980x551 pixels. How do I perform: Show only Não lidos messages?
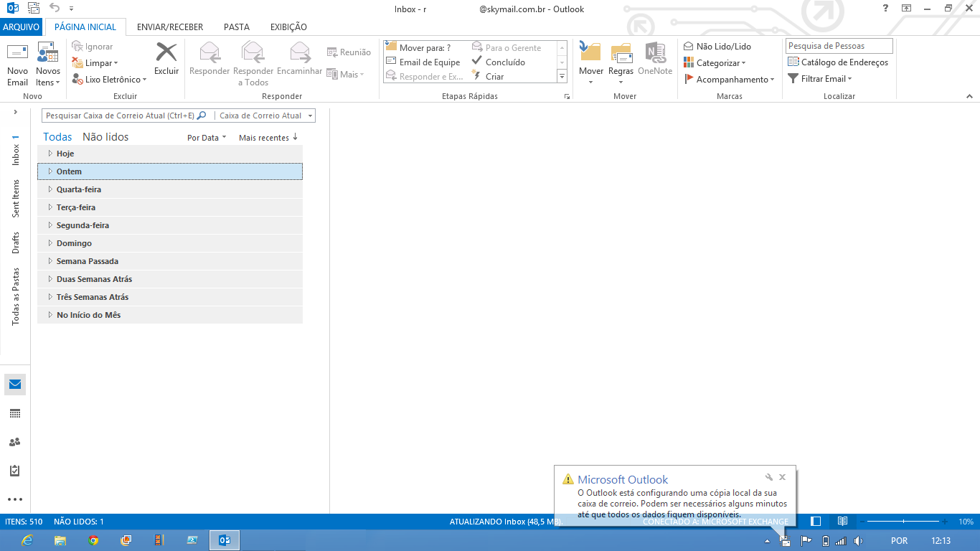coord(105,137)
